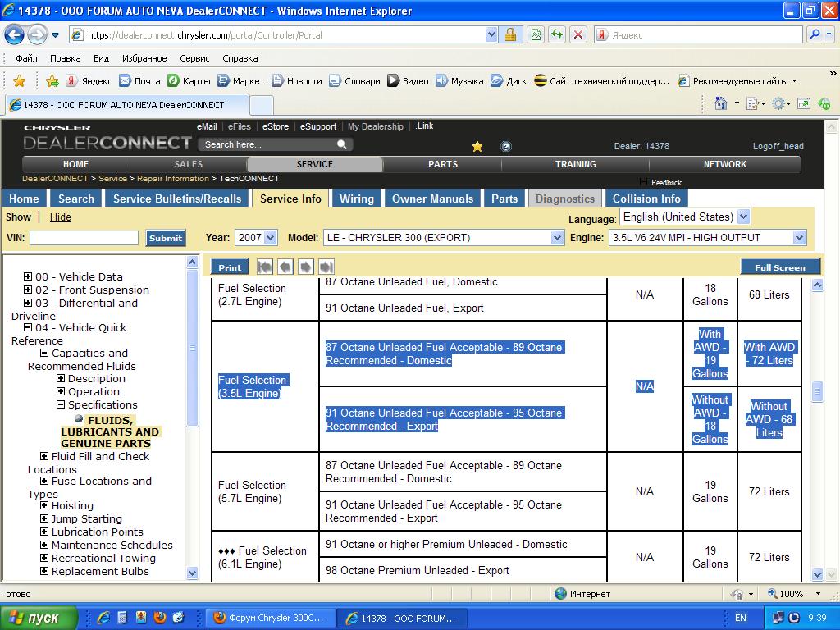Expand the Maintenance Schedules tree node
840x630 pixels.
click(44, 545)
